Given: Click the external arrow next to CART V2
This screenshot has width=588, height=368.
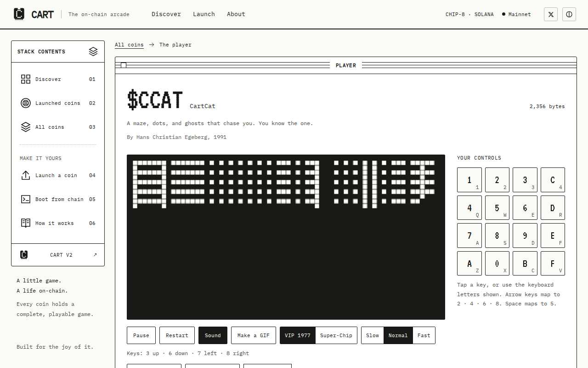Looking at the screenshot, I should [x=95, y=255].
